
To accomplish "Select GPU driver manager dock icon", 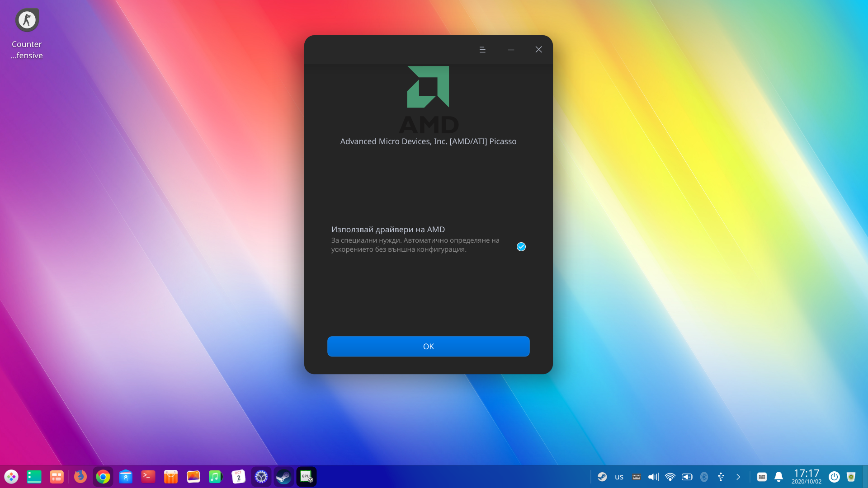I will (x=307, y=477).
